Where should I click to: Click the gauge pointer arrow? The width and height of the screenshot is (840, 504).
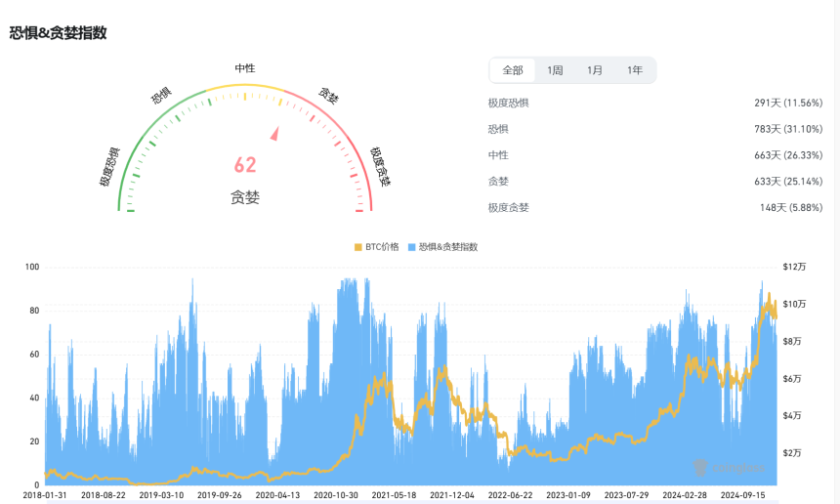point(275,134)
